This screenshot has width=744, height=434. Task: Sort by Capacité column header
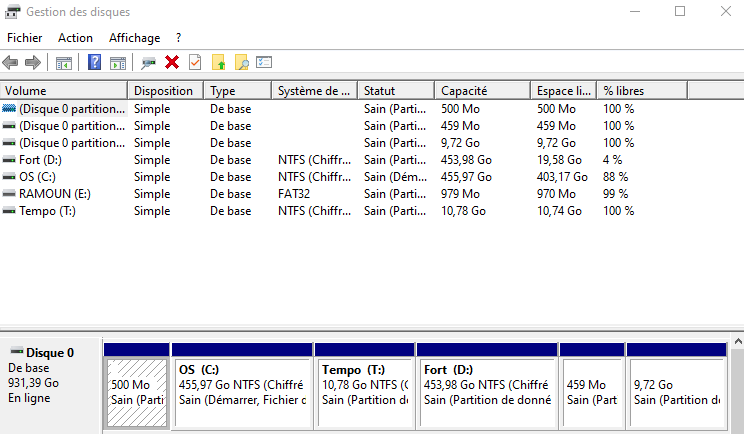pos(480,90)
